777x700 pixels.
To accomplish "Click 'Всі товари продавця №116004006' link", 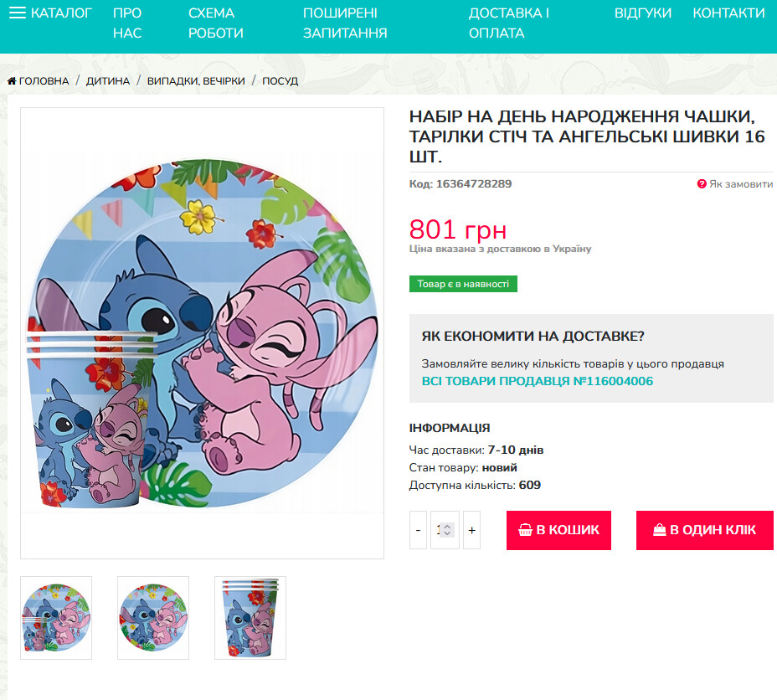I will 538,381.
